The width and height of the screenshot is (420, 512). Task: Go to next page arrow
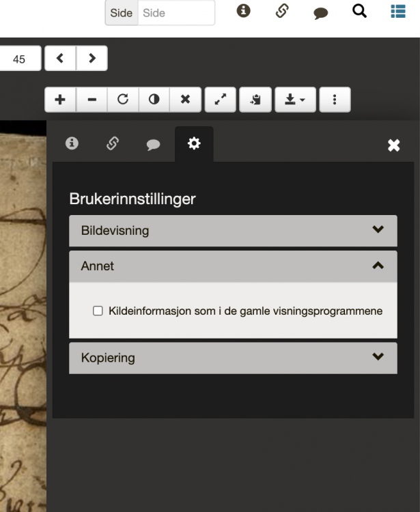pyautogui.click(x=92, y=59)
